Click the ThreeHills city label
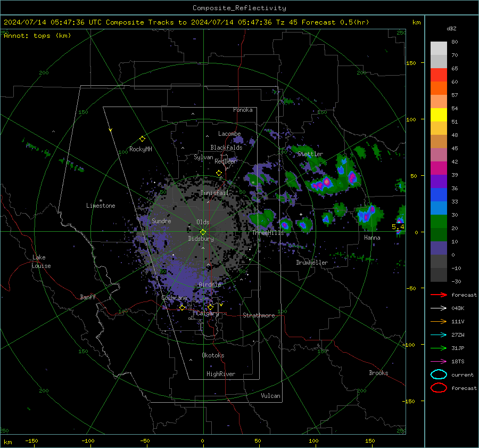Image resolution: width=479 pixels, height=448 pixels. tap(268, 233)
